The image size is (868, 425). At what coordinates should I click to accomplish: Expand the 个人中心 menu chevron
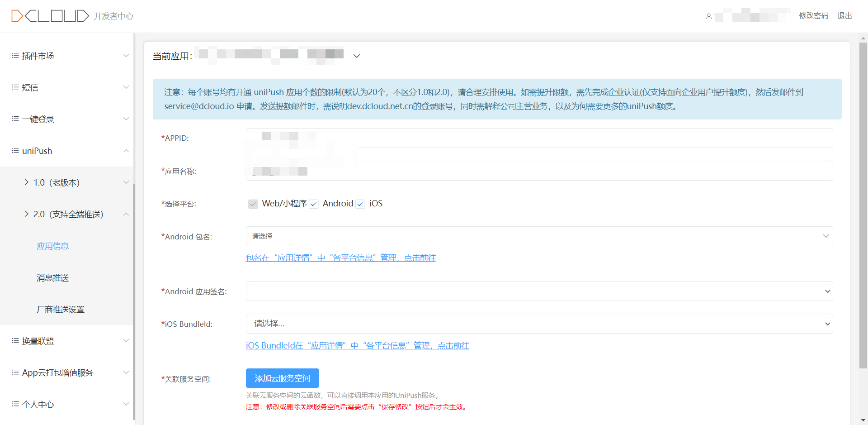(x=126, y=404)
